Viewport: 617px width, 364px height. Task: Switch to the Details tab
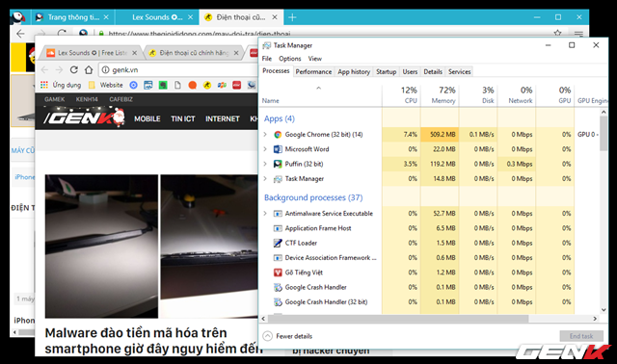pyautogui.click(x=433, y=71)
